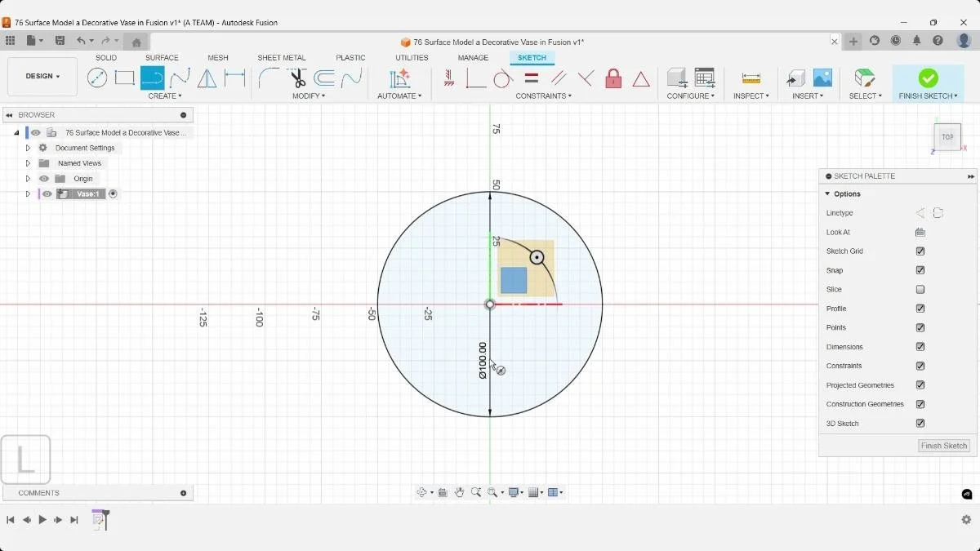
Task: Switch to the UTILITIES tab
Action: coord(412,58)
